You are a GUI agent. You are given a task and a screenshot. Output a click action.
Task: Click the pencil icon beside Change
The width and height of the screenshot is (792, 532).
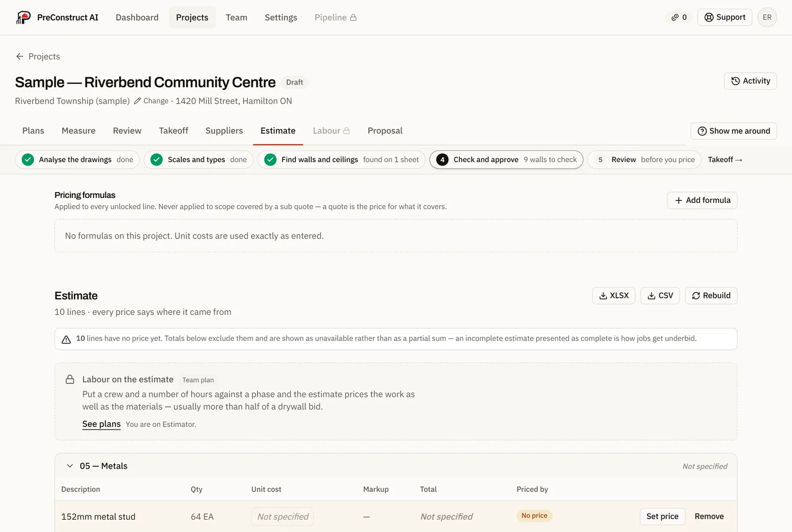pos(137,101)
